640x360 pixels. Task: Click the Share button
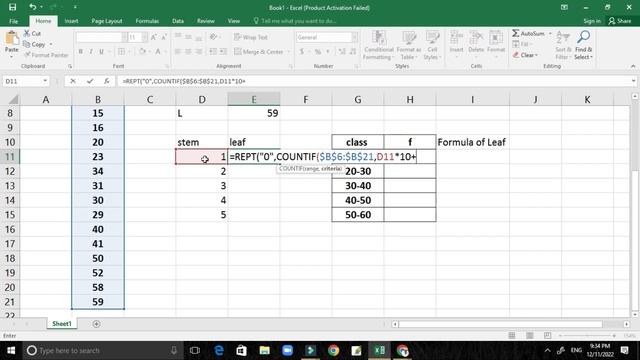(620, 21)
